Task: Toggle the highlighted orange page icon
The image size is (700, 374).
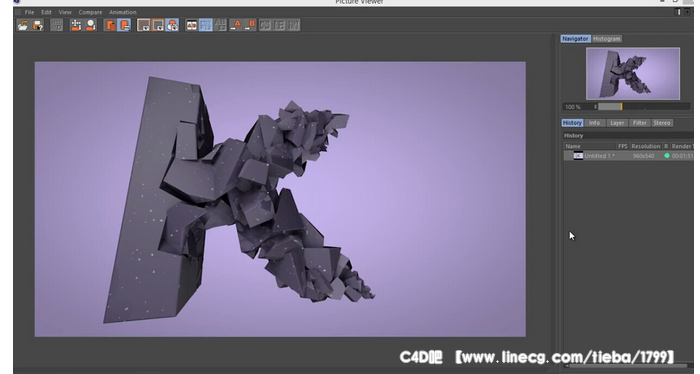Action: pos(125,25)
